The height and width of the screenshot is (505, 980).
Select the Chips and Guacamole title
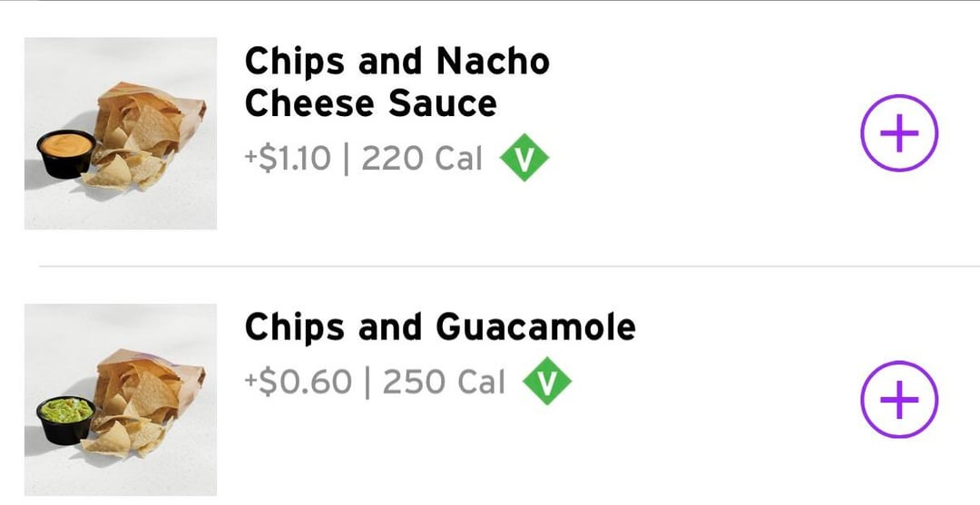(439, 327)
